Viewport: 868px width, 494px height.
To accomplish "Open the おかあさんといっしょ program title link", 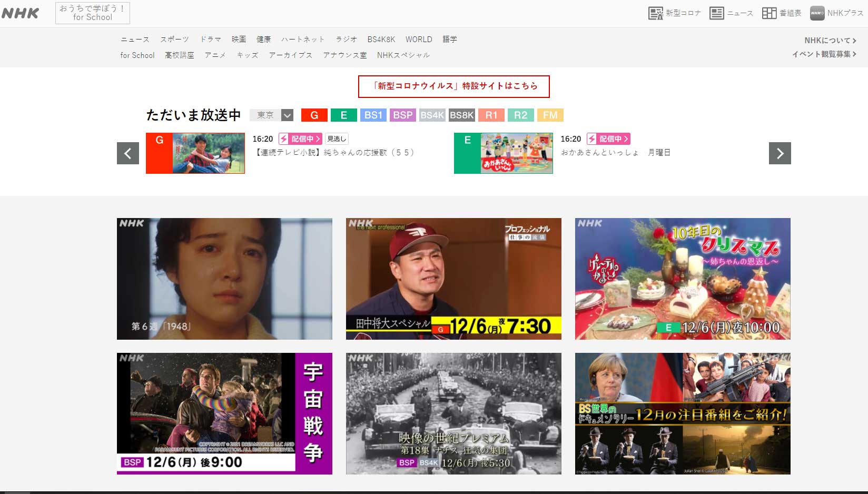I will pos(616,153).
